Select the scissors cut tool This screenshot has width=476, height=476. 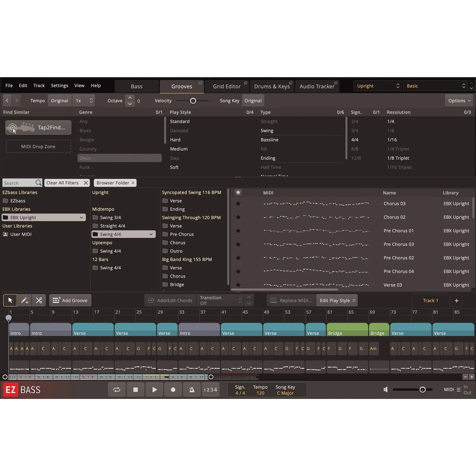(x=39, y=300)
